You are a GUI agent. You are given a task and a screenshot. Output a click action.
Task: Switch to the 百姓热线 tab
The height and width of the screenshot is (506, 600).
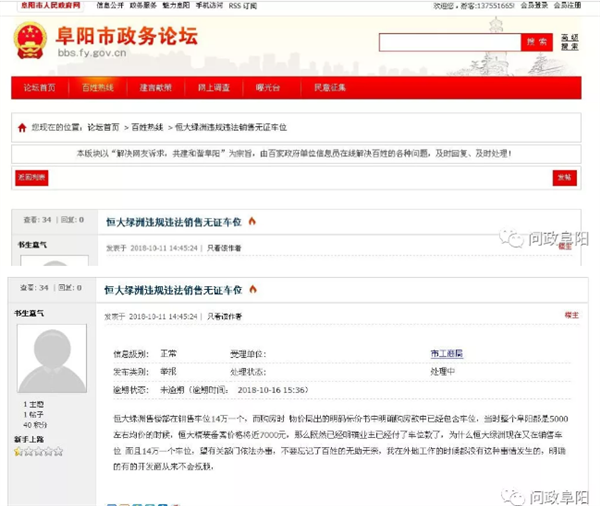[x=98, y=88]
